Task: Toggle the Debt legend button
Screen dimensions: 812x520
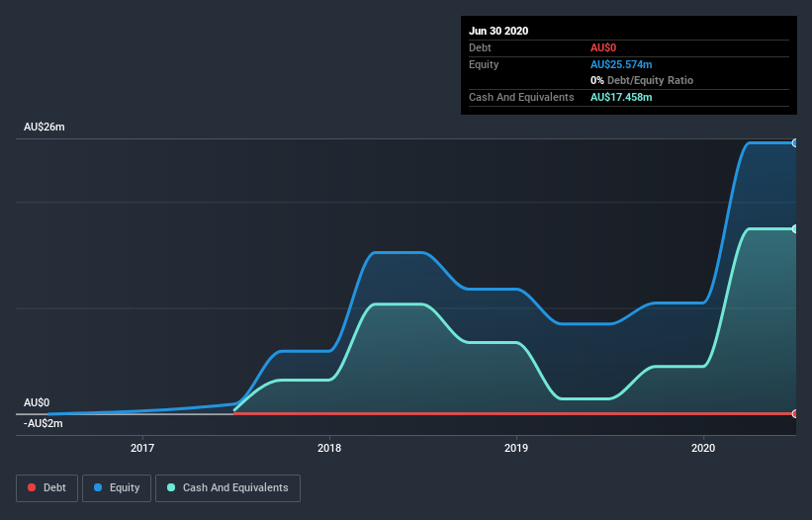Action: [x=46, y=488]
